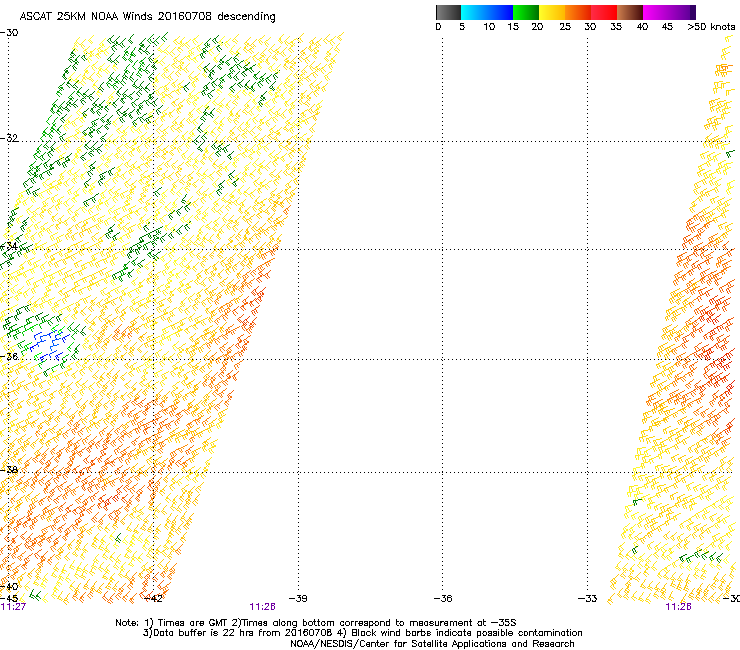Click the longitude label "-33"
740x650 pixels.
(588, 599)
